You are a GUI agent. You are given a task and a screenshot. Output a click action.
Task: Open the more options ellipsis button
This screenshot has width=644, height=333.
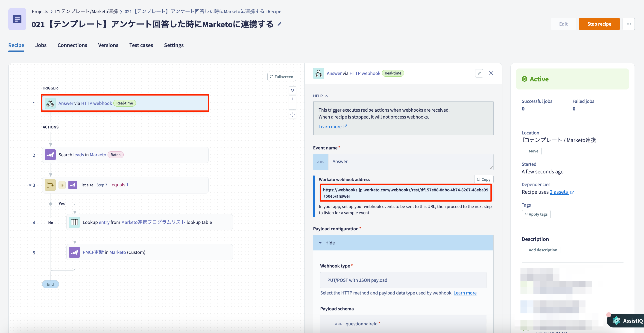click(x=629, y=24)
